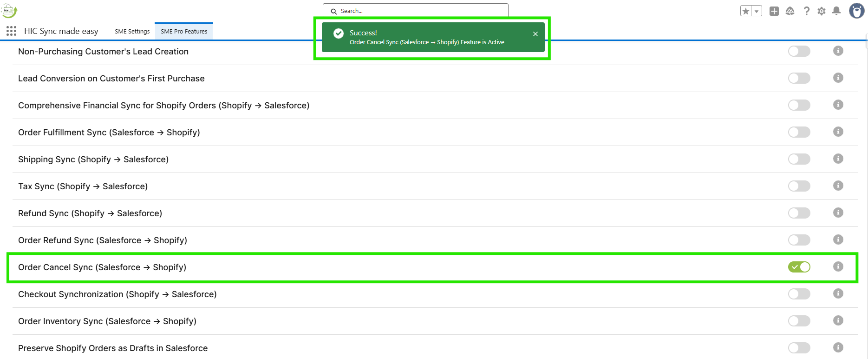Screen dimensions: 868x359
Task: Open the Notifications bell
Action: [836, 11]
